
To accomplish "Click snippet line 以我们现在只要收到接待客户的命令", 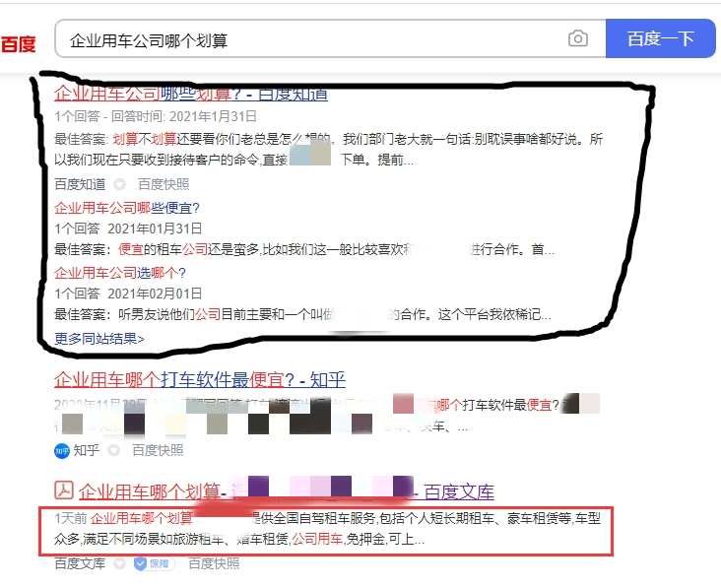I will 234,160.
